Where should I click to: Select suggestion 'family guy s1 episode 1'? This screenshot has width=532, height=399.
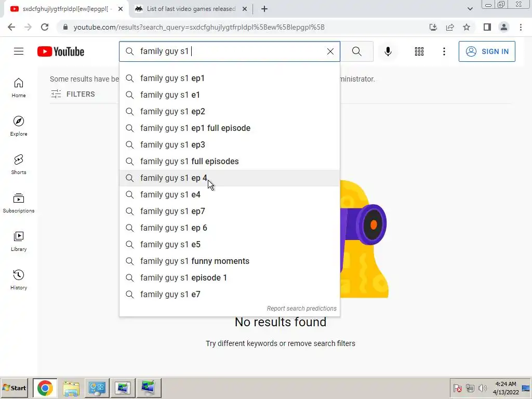click(229, 277)
